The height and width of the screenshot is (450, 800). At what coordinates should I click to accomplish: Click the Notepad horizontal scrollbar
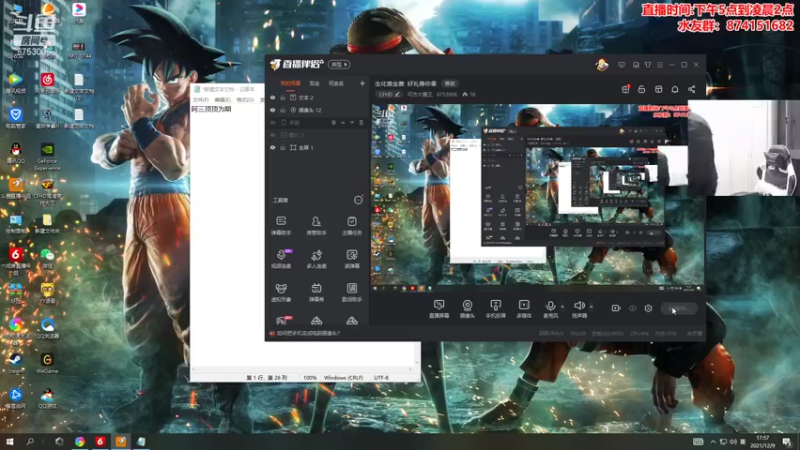303,369
